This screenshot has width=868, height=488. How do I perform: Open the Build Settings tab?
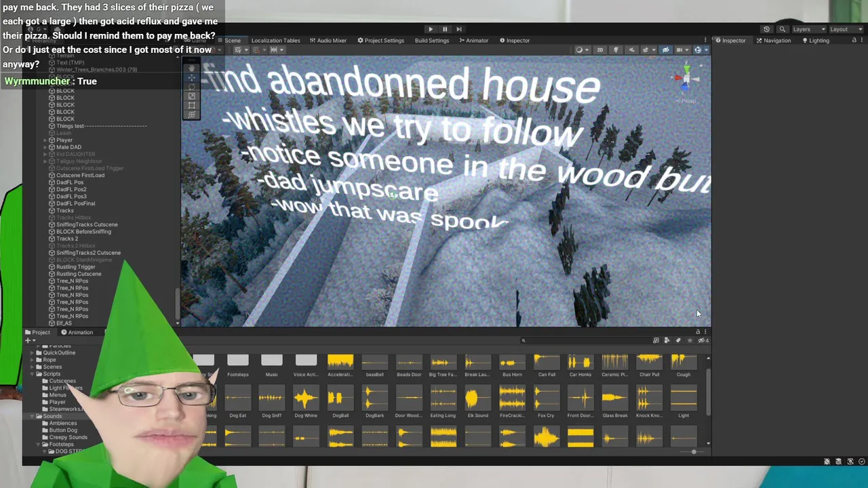pyautogui.click(x=432, y=40)
